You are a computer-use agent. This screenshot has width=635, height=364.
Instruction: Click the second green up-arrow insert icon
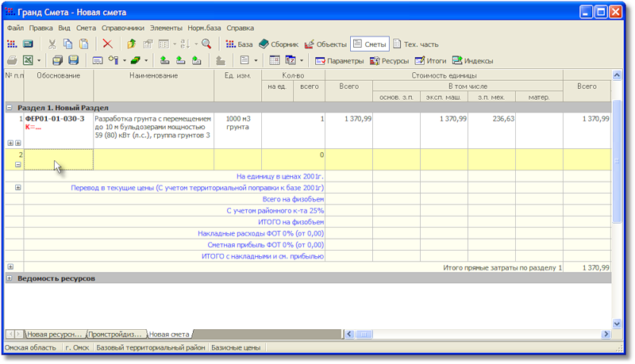(180, 60)
